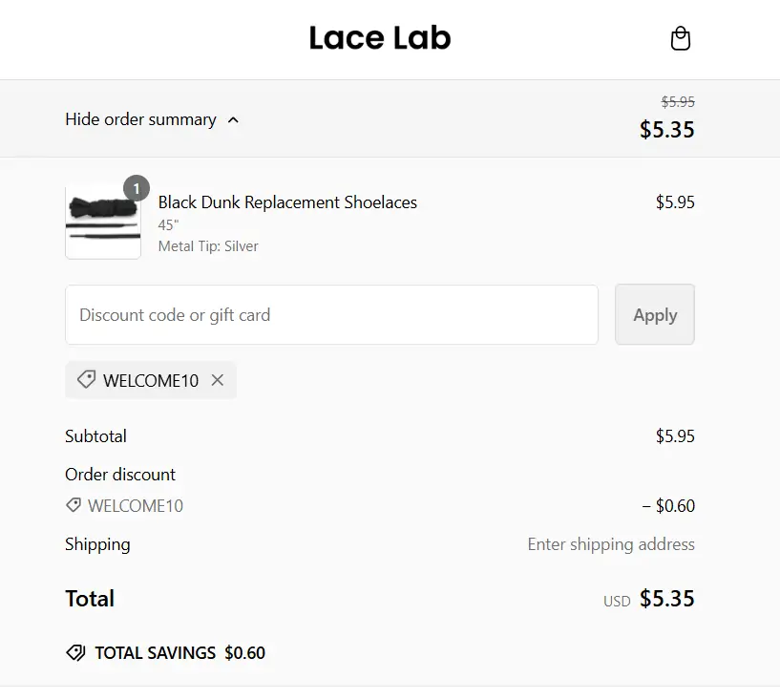Click the Subtotal amount of $5.95
The image size is (780, 700).
[675, 436]
